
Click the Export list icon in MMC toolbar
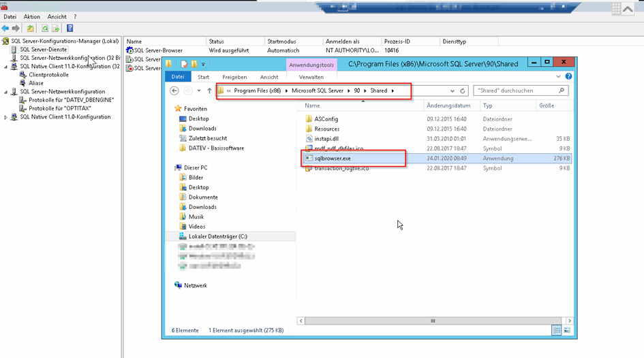[x=56, y=29]
